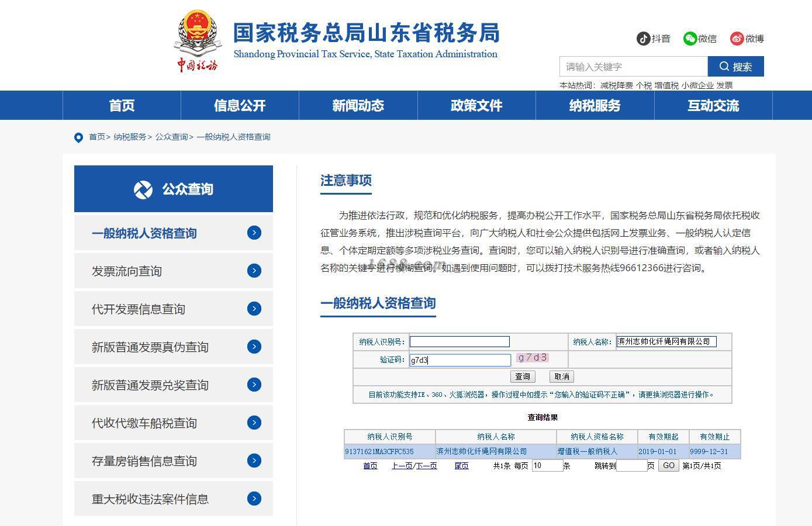This screenshot has width=812, height=526.
Task: Click the 下一页 pagination link
Action: point(426,466)
